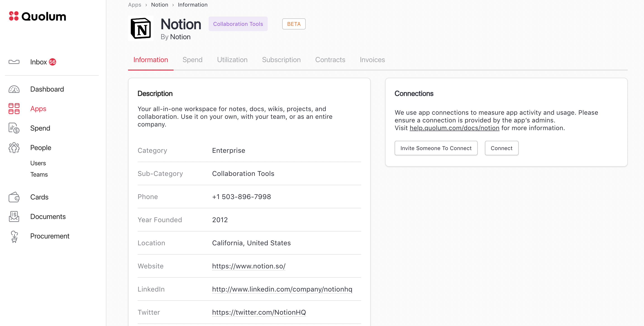Open the Contracts tab
Screen dimensions: 644x326
pyautogui.click(x=330, y=60)
